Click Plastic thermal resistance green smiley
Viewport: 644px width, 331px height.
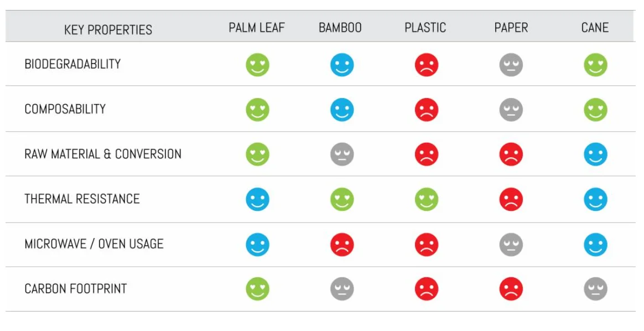pyautogui.click(x=427, y=199)
